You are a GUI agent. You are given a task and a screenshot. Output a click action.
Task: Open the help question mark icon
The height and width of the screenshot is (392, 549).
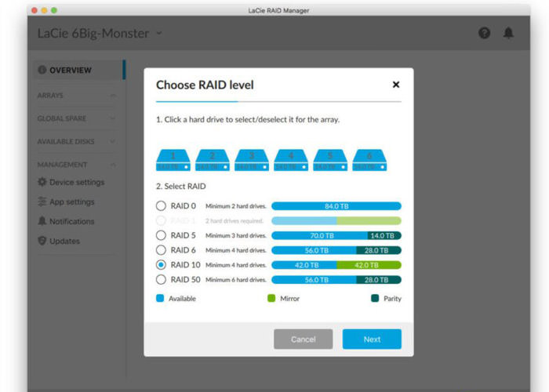(484, 33)
